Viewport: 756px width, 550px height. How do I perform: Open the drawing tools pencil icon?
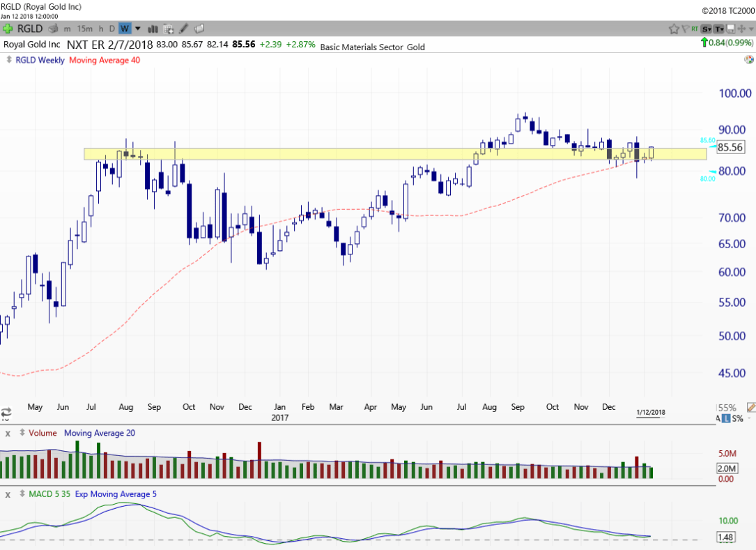coord(184,29)
